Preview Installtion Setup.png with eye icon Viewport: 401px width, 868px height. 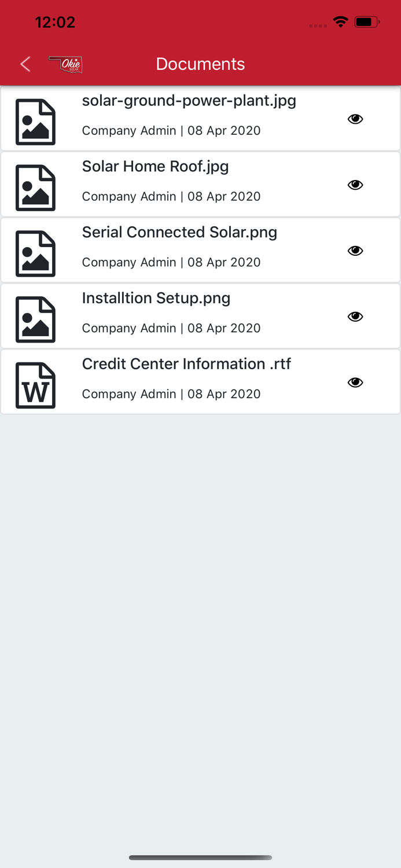coord(355,317)
